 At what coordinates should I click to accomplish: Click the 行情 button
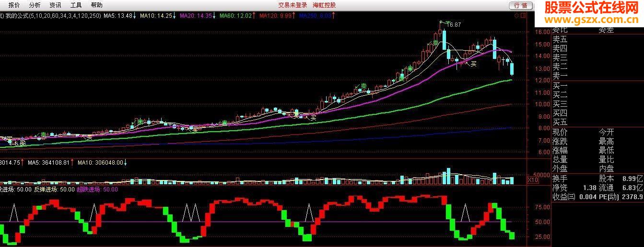click(520, 5)
